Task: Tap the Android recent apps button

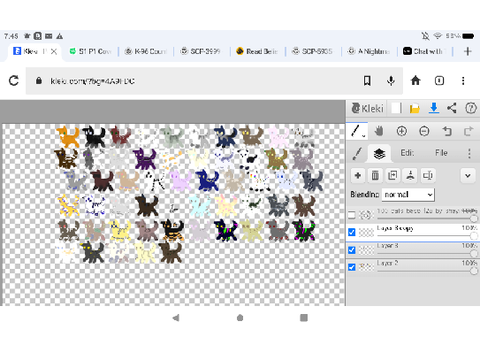Action: click(304, 318)
